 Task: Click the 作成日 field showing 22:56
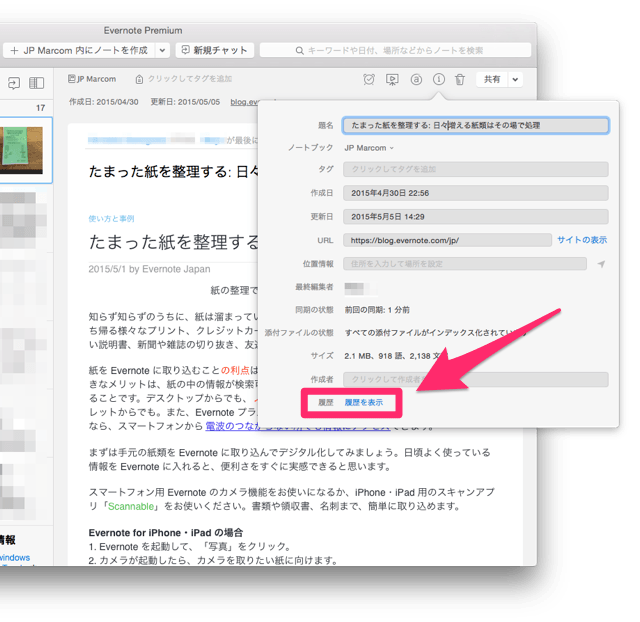pos(476,193)
